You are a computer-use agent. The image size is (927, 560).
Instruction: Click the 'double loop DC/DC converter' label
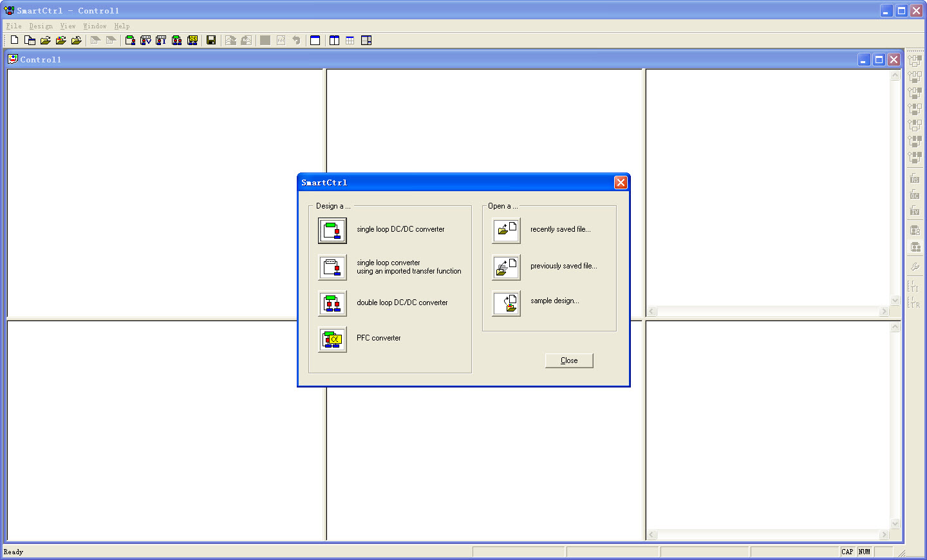pos(402,303)
